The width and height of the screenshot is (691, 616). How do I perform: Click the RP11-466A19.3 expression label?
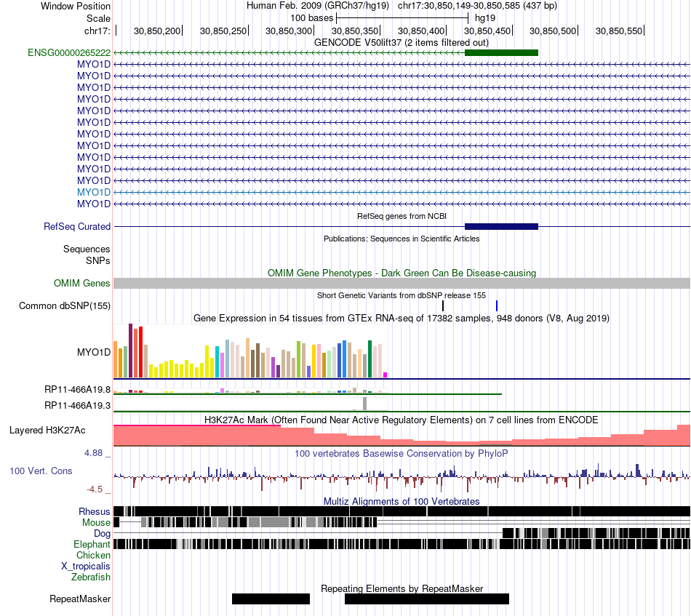coord(77,405)
